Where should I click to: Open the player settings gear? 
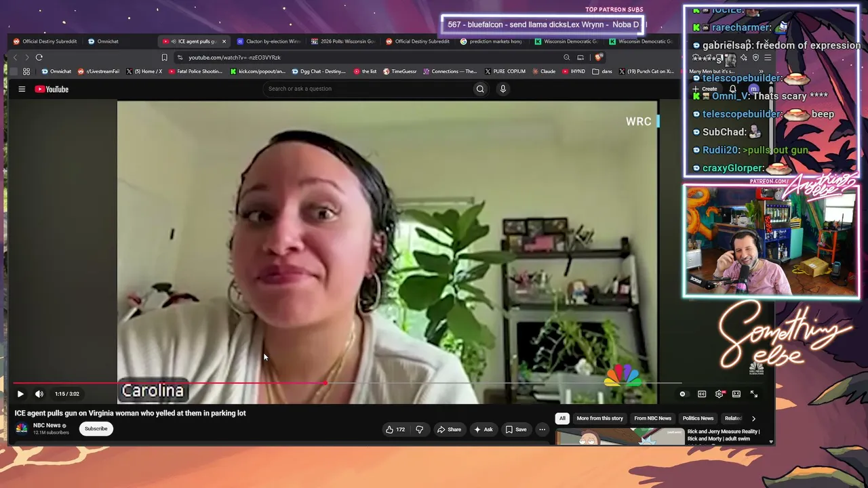pos(719,394)
